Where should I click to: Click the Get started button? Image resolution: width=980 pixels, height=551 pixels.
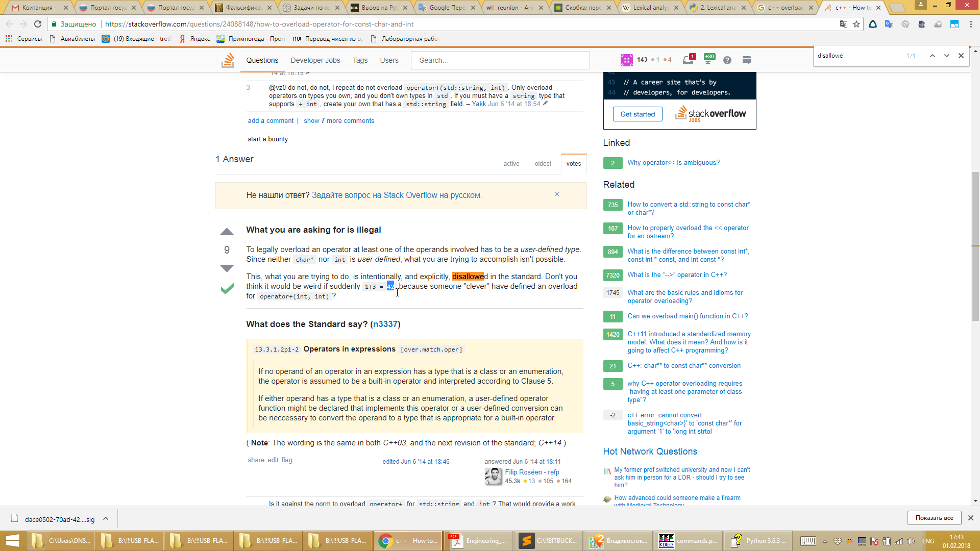638,114
